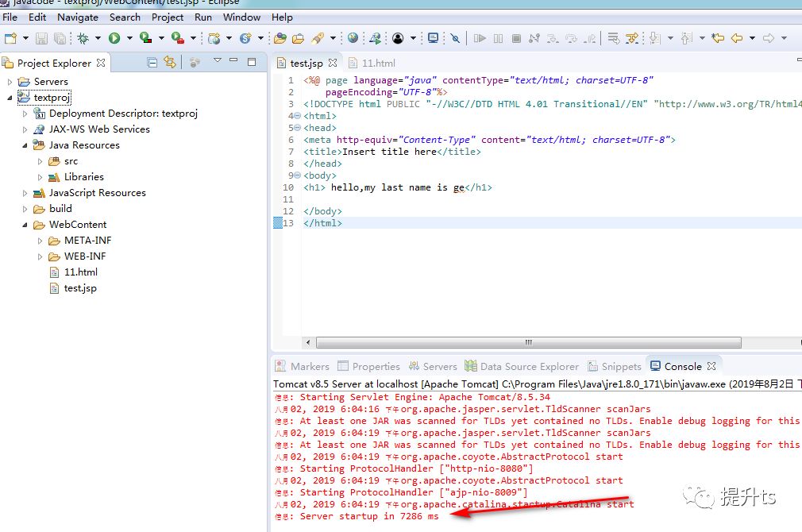Open the dropdown next to the New icon
Screen dimensions: 802x532
pyautogui.click(x=25, y=38)
